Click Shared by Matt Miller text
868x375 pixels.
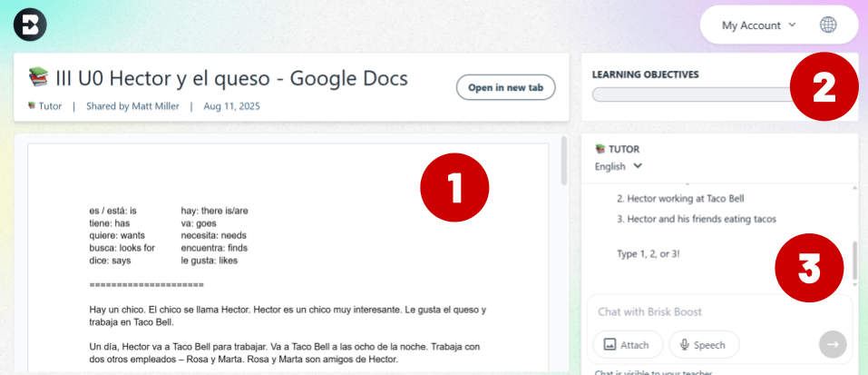click(132, 106)
